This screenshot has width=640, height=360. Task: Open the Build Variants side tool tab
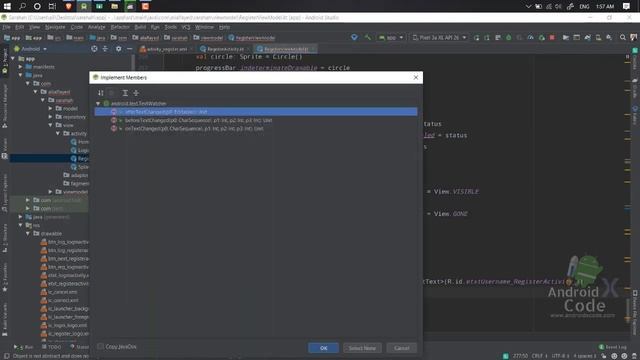(x=4, y=319)
